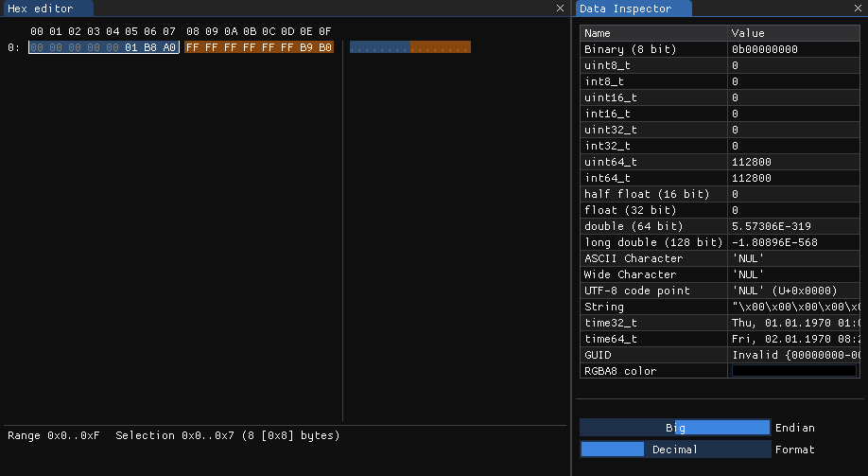The height and width of the screenshot is (476, 868).
Task: Select the Data Inspector tab
Action: pos(634,9)
